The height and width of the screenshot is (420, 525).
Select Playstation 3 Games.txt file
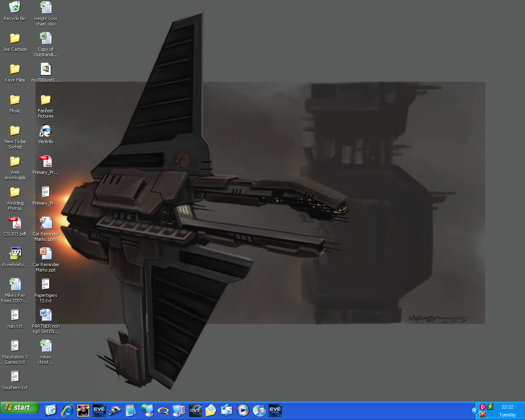15,352
